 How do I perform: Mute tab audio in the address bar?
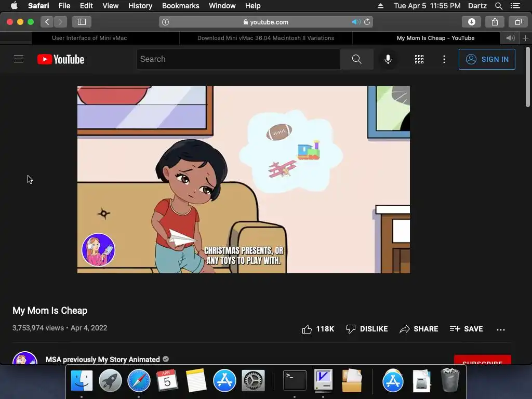[356, 22]
